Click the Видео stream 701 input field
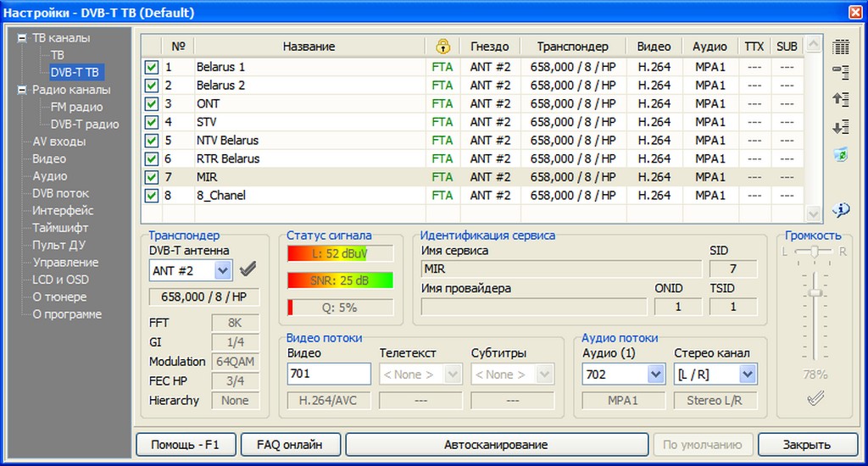This screenshot has width=868, height=466. [329, 374]
